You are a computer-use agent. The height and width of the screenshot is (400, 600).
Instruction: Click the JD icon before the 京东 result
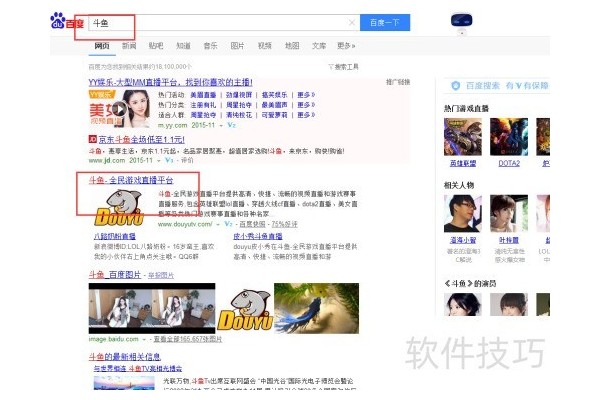[x=93, y=139]
